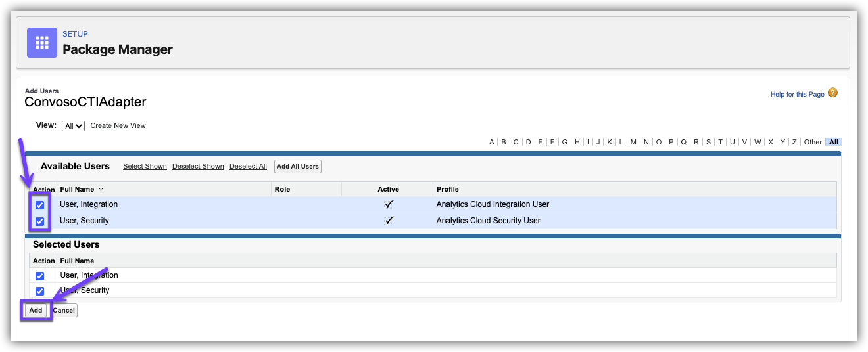The height and width of the screenshot is (352, 868).
Task: Filter users by letter A
Action: [491, 142]
